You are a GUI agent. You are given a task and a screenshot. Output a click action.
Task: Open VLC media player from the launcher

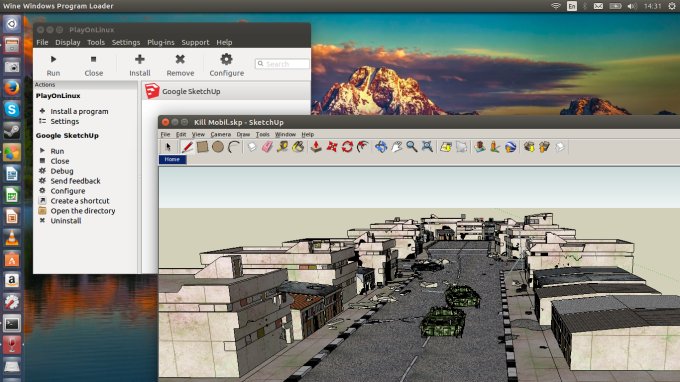click(x=12, y=238)
